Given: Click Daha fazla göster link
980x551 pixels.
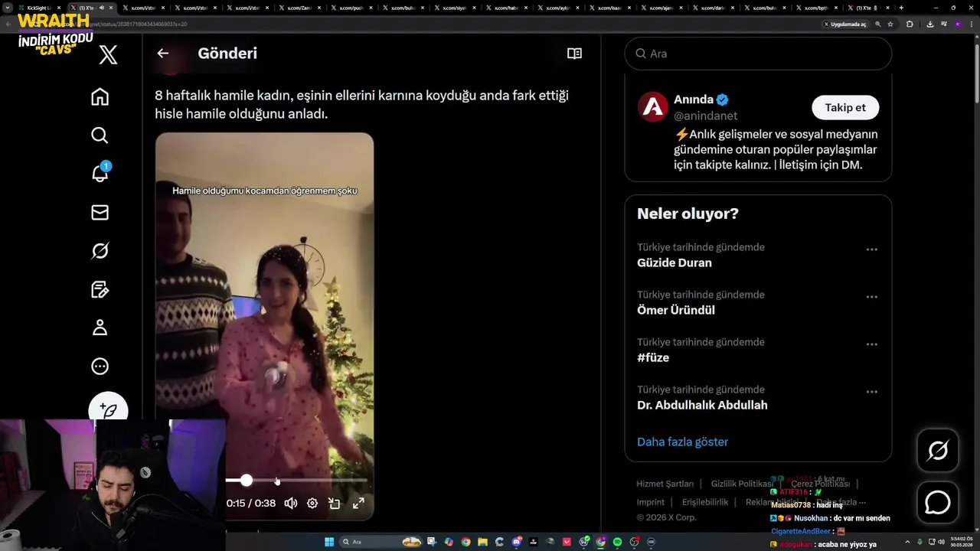Looking at the screenshot, I should point(682,442).
